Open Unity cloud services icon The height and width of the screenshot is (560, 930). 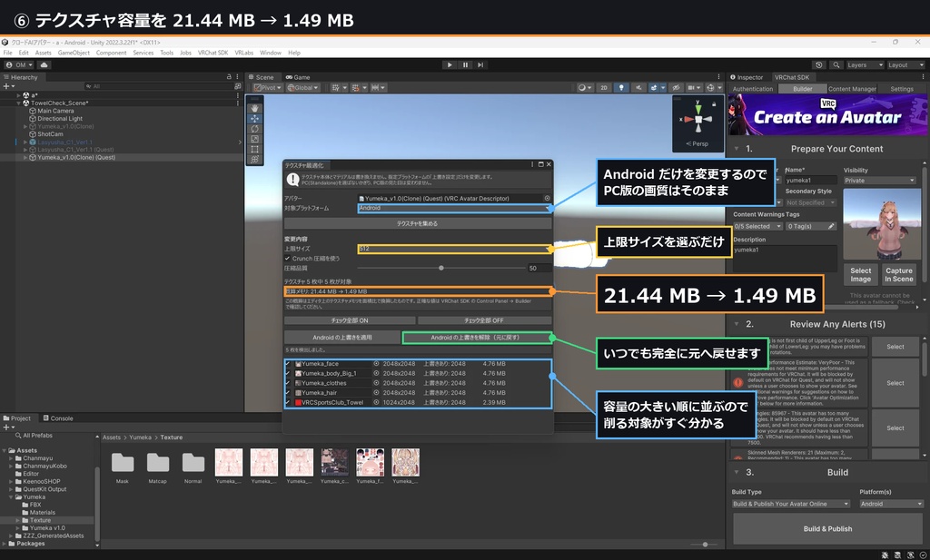click(44, 64)
